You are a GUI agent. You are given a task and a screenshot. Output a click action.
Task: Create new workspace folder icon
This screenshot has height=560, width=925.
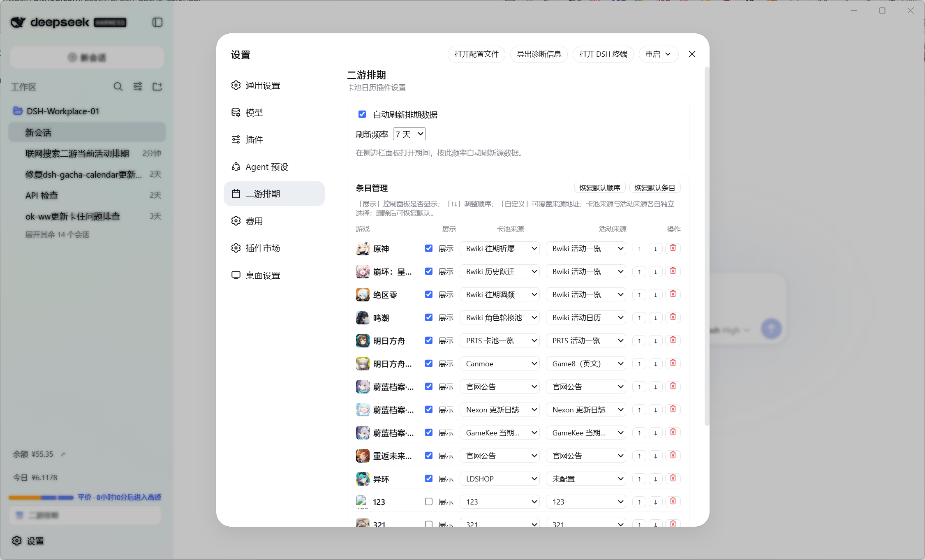[157, 86]
